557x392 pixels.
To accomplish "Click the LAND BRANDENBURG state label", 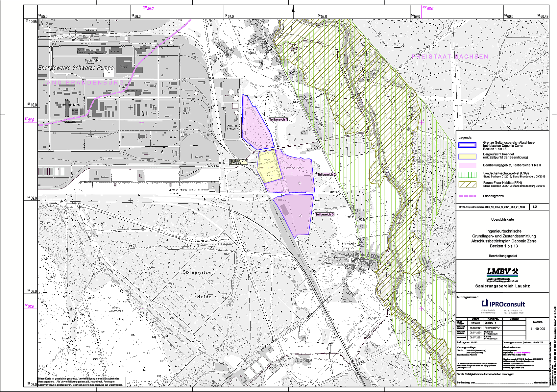I will 84,83.
